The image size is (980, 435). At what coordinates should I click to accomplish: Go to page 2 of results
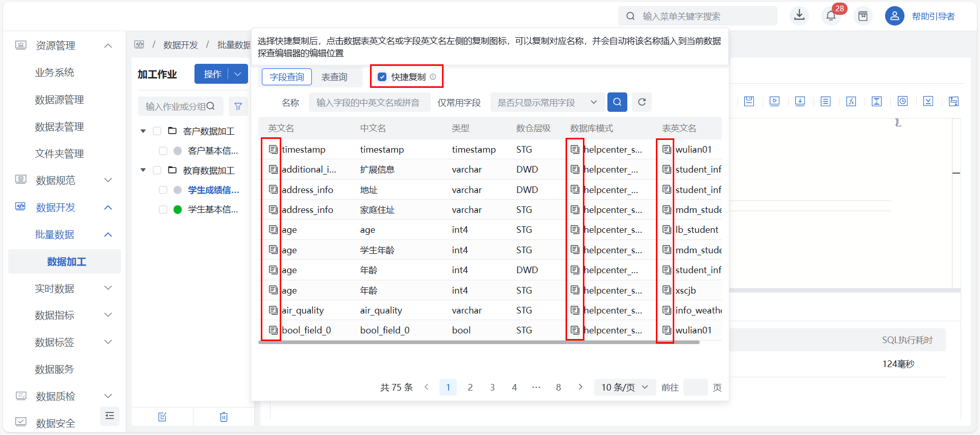point(470,387)
